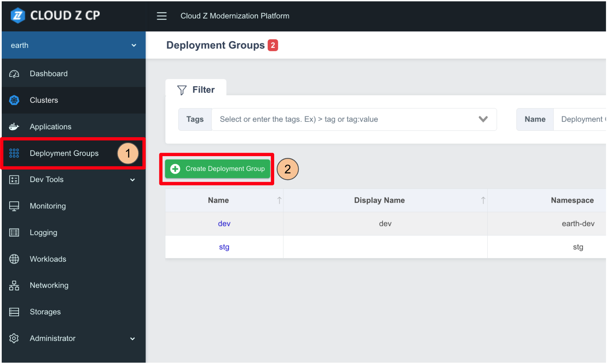Click the Logging list icon
Image resolution: width=607 pixels, height=364 pixels.
(14, 233)
